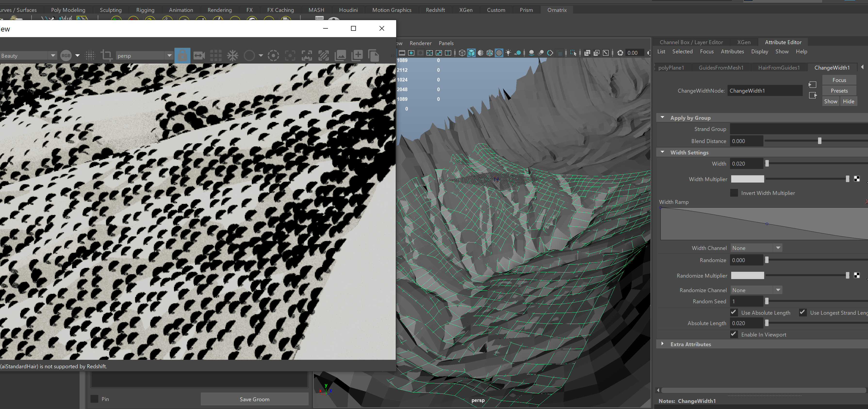Uncheck Use Absolute Length
The height and width of the screenshot is (409, 868).
coord(734,313)
